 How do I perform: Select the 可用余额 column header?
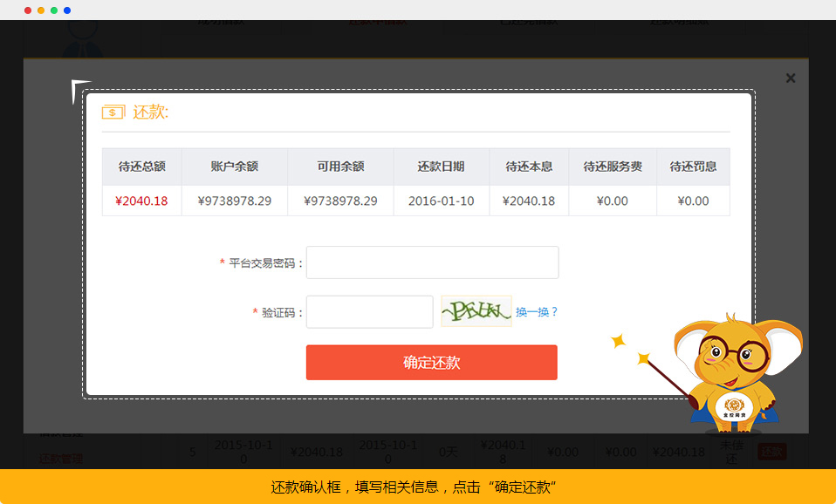tap(340, 167)
